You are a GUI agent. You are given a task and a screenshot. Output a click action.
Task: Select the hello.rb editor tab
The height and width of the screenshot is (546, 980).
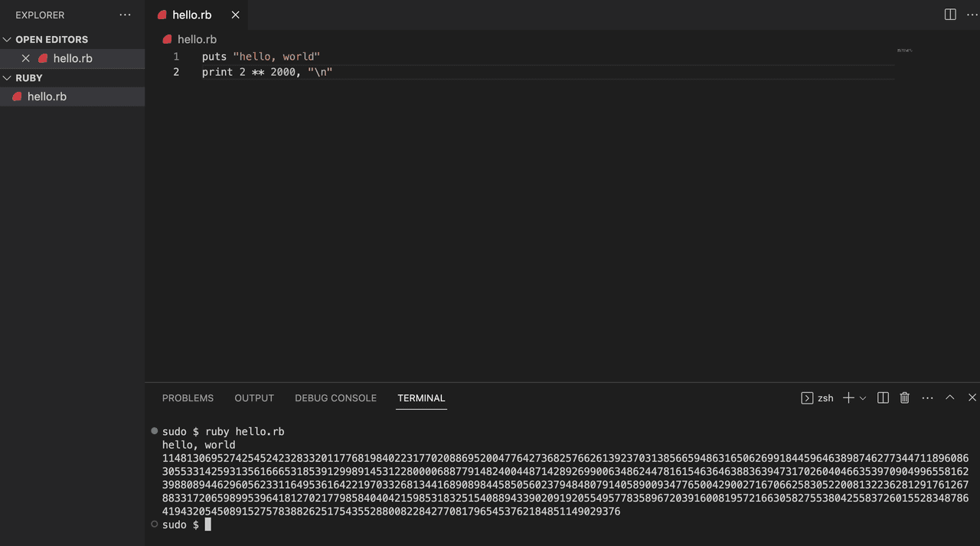(x=197, y=15)
